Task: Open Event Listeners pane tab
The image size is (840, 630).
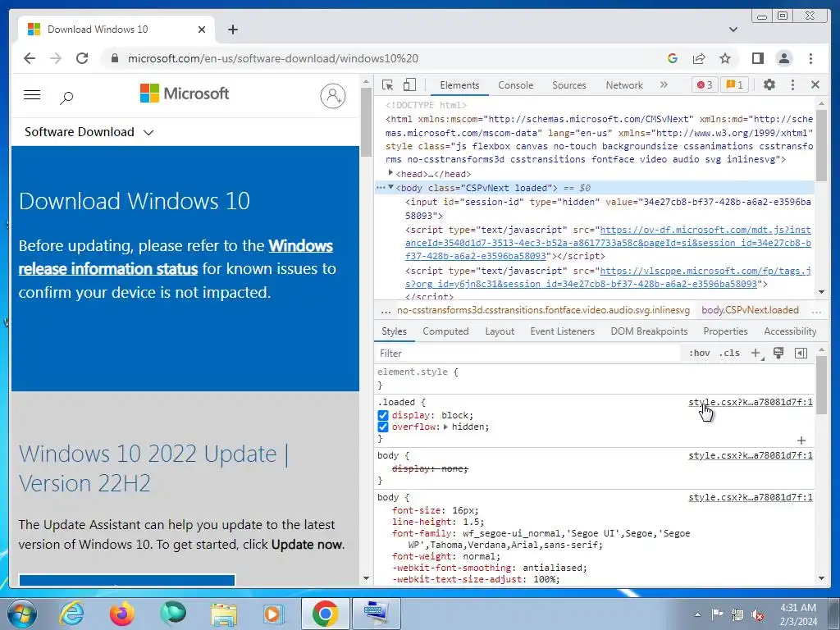Action: pos(562,331)
